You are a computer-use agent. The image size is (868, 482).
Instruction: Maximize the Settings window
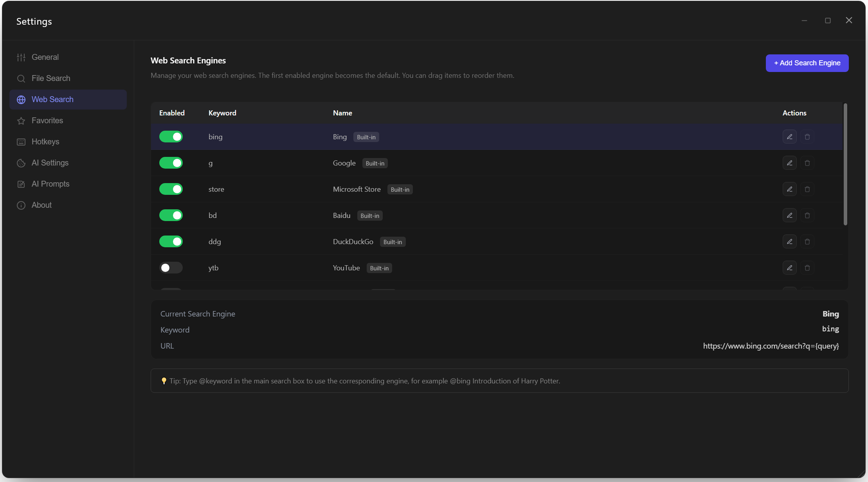[x=828, y=20]
